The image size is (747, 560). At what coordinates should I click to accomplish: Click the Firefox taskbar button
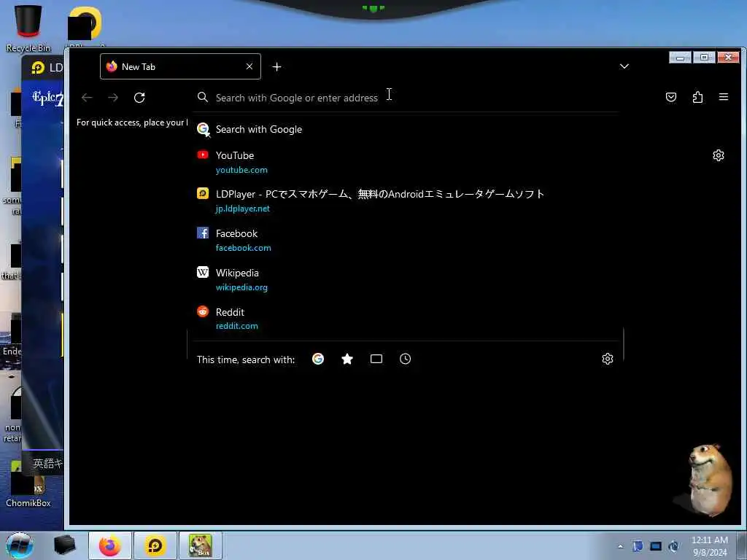click(x=109, y=545)
